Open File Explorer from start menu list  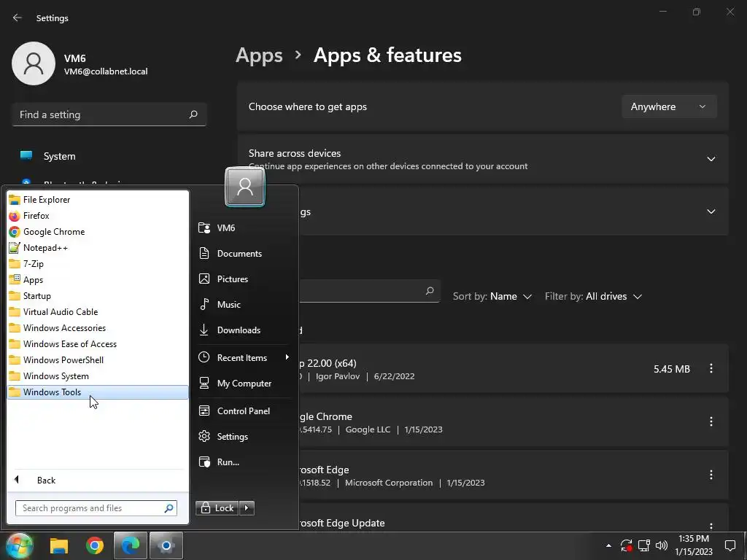98,200
